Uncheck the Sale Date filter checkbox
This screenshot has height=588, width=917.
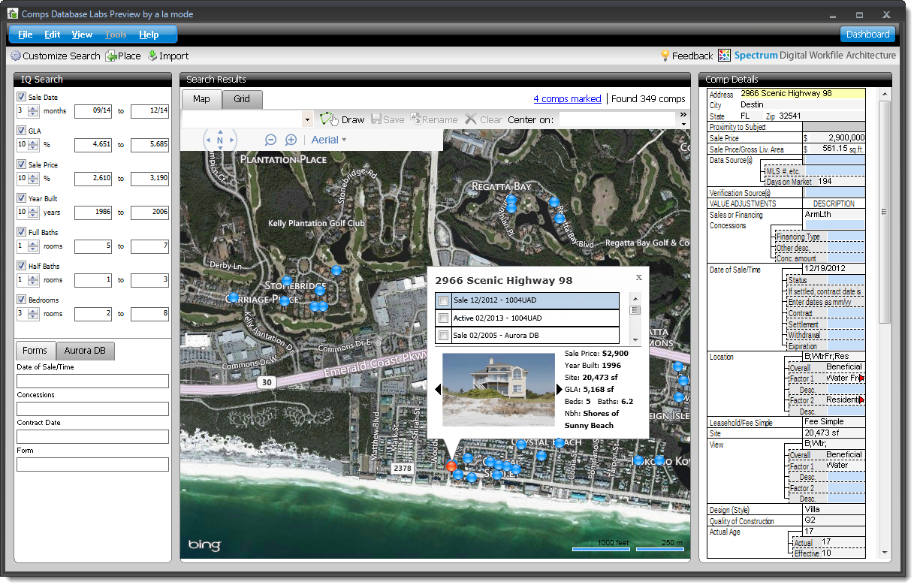(x=21, y=97)
